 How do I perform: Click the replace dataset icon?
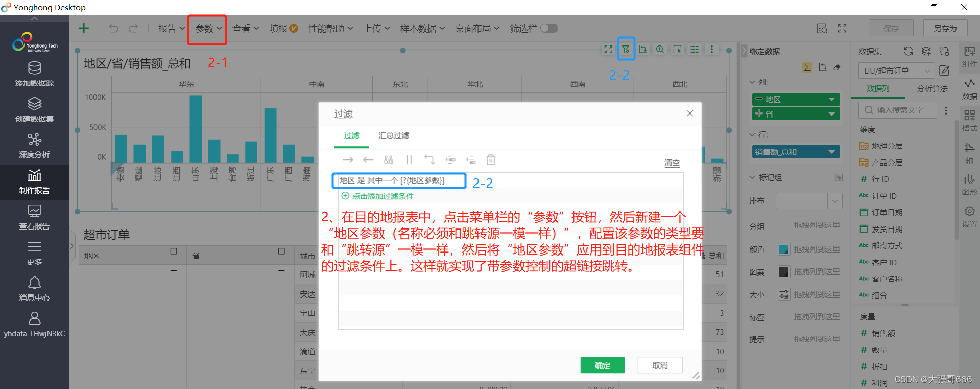point(944,51)
